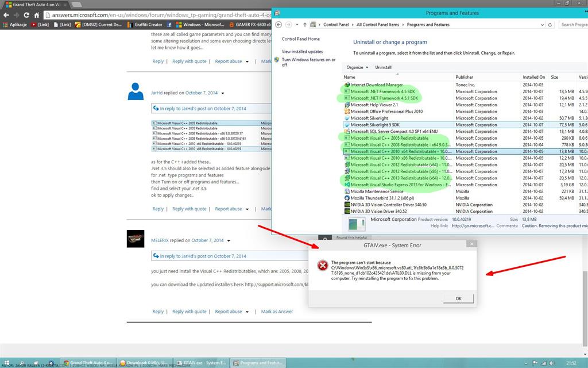Open View installed updates
This screenshot has height=368, width=588.
point(302,51)
